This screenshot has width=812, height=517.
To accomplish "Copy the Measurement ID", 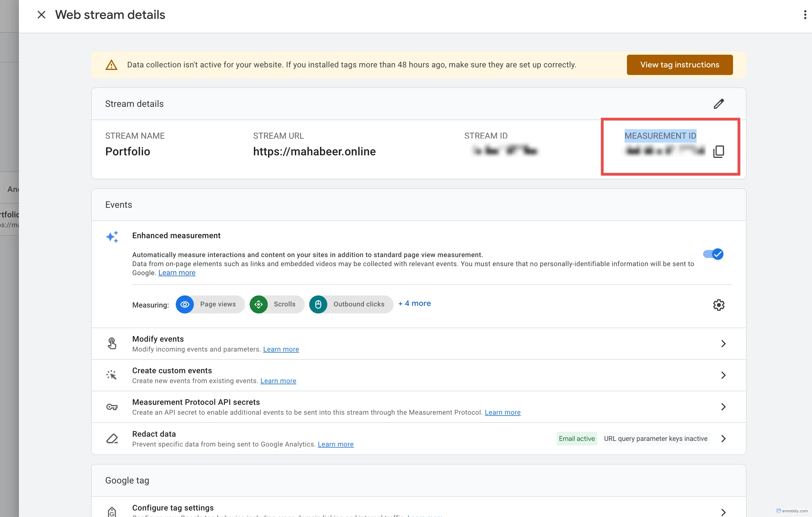I will point(719,151).
